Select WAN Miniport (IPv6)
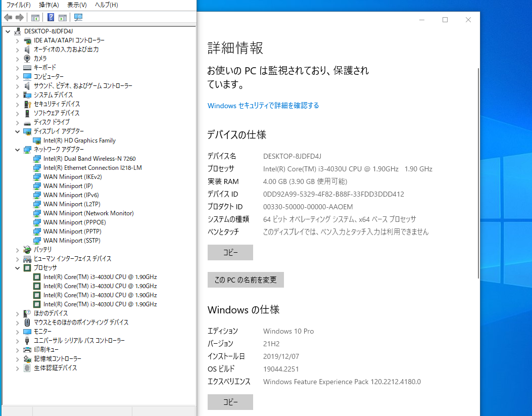Viewport: 532px width, 416px height. [71, 195]
